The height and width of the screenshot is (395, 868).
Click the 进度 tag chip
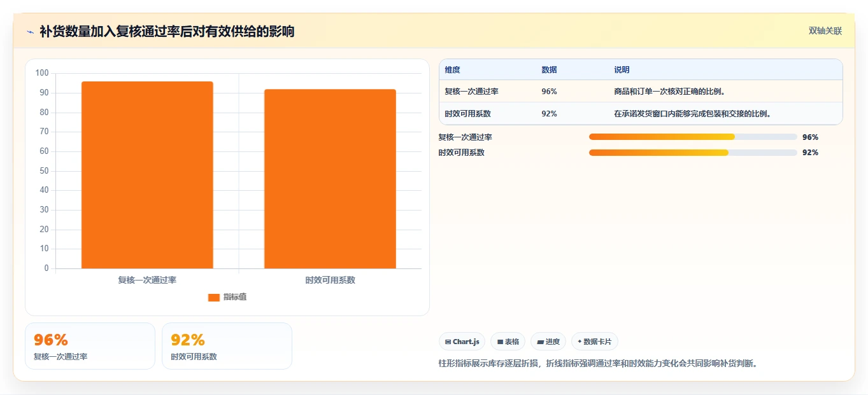tap(548, 342)
